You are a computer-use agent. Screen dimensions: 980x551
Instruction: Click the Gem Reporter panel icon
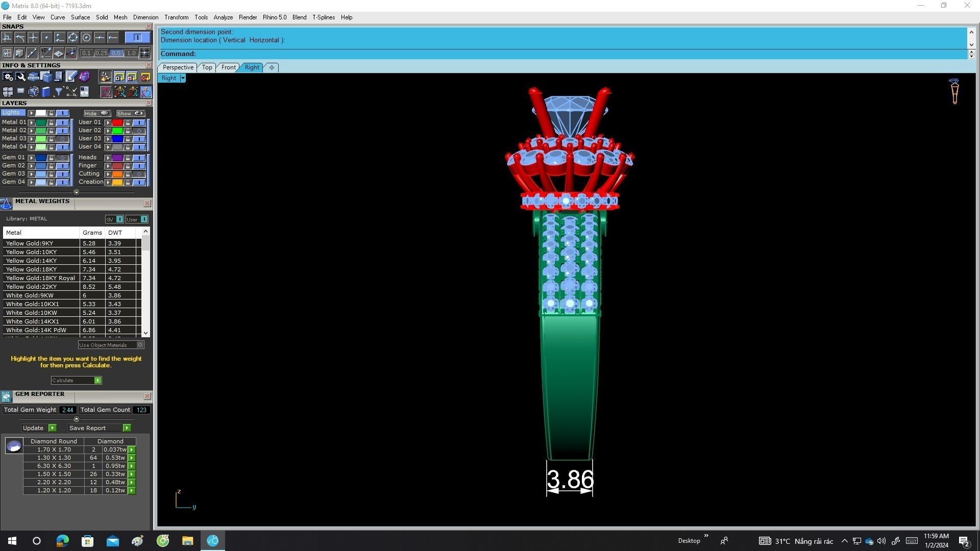[x=6, y=396]
